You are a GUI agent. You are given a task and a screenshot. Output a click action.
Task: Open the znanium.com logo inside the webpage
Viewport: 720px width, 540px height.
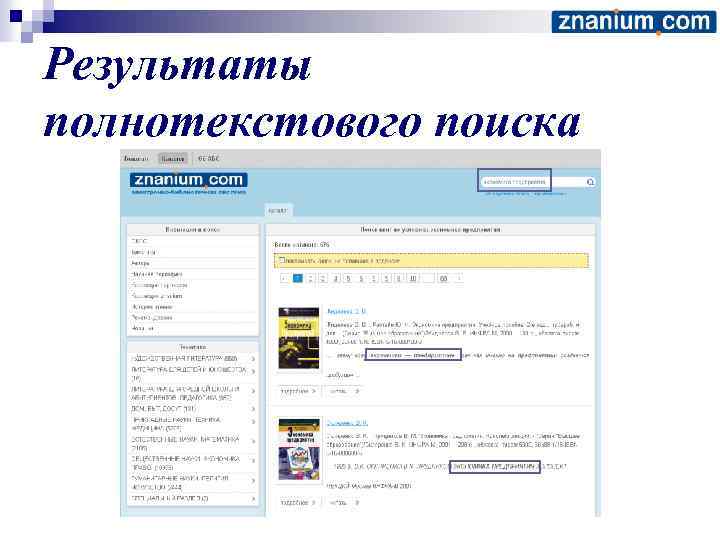click(189, 180)
